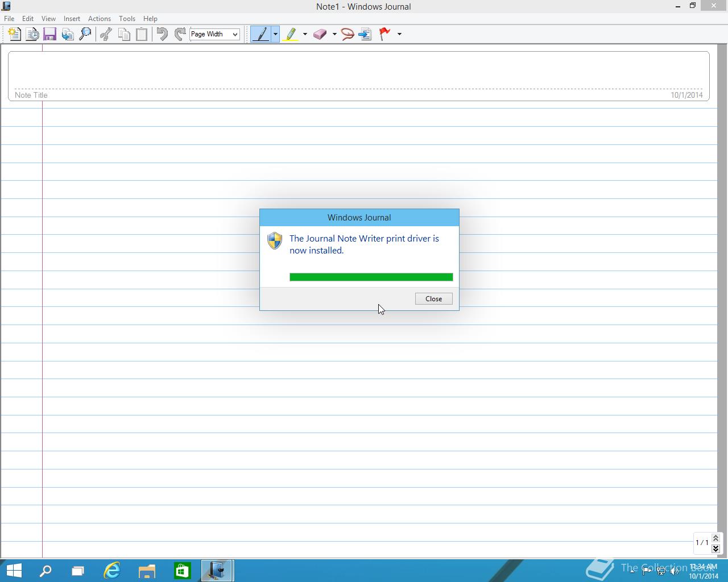
Task: Expand the Highlighter options arrow
Action: [305, 34]
